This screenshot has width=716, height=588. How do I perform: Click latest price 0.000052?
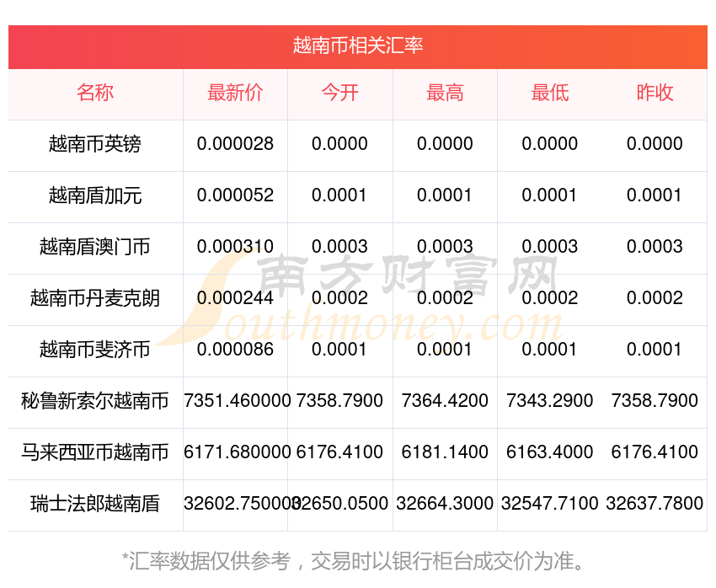(x=235, y=195)
